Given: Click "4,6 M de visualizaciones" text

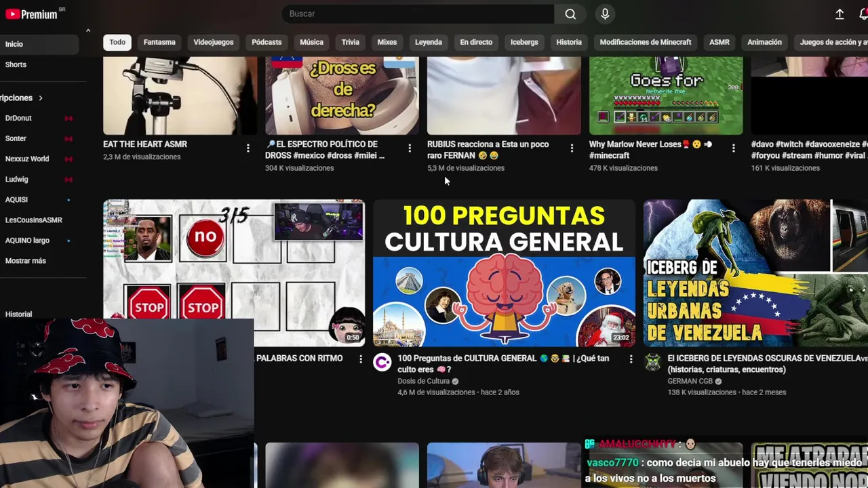Looking at the screenshot, I should 436,392.
